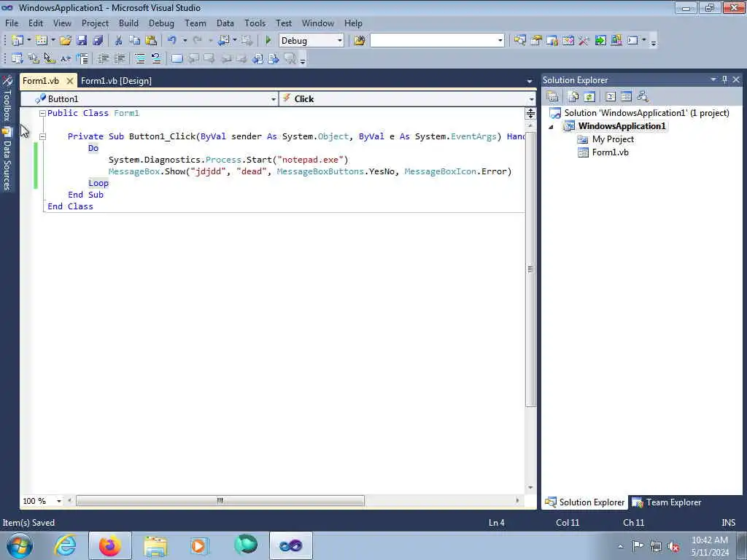The height and width of the screenshot is (560, 747).
Task: Open the Project menu
Action: pos(95,23)
